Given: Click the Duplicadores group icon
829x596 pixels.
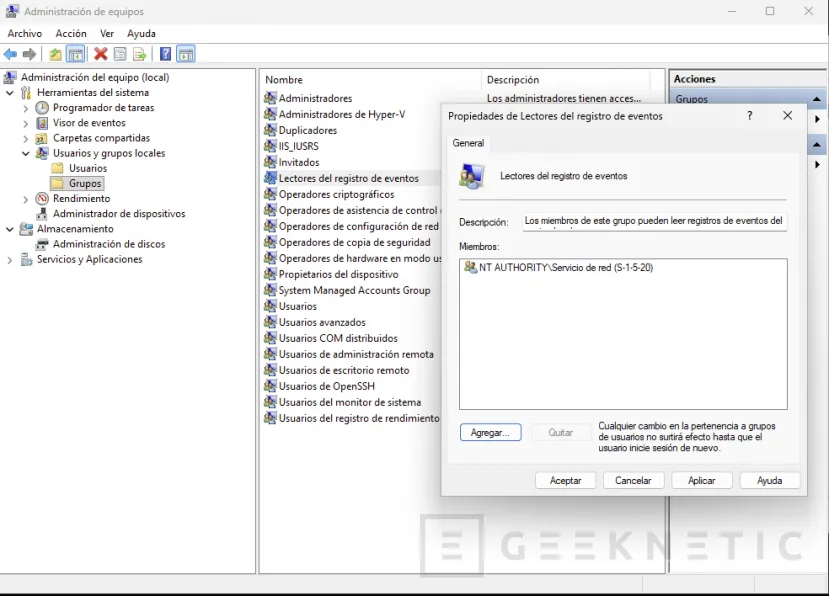Looking at the screenshot, I should point(270,130).
